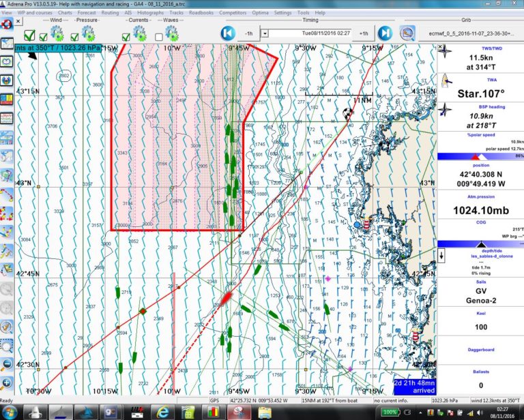Select the zoom-in magnifier plus tool
The width and height of the screenshot is (524, 420).
pyautogui.click(x=7, y=384)
